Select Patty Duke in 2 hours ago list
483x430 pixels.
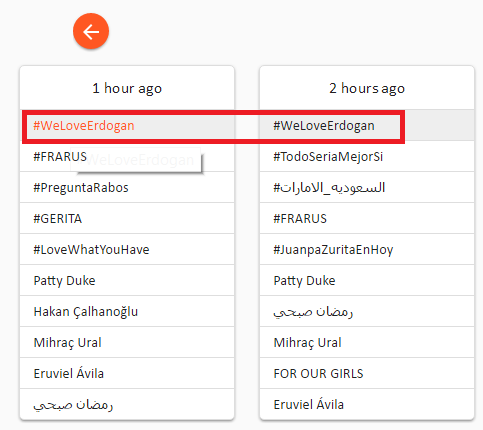[367, 280]
